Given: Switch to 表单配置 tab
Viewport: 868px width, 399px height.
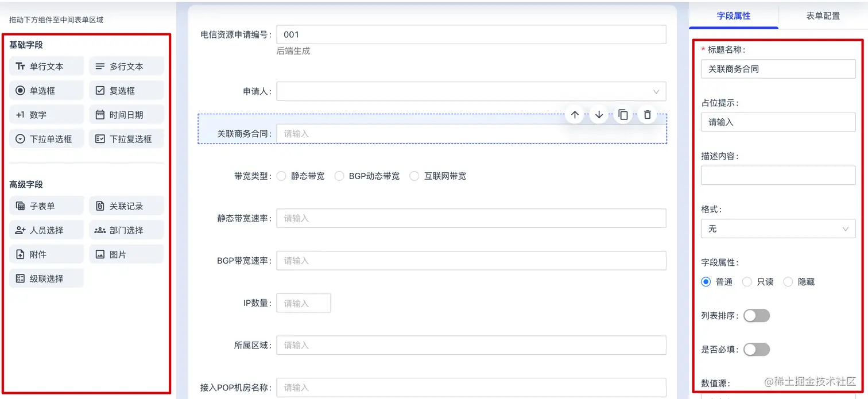Looking at the screenshot, I should (x=823, y=16).
